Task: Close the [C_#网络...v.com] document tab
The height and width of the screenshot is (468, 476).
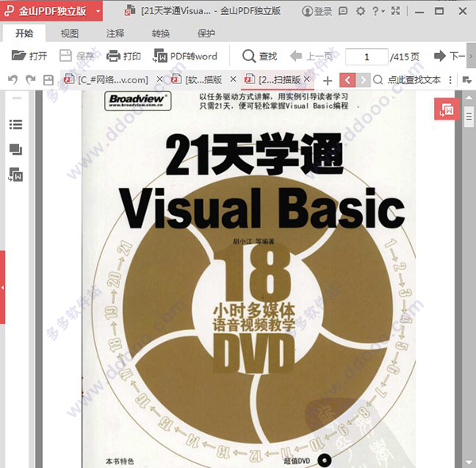Action: tap(159, 79)
